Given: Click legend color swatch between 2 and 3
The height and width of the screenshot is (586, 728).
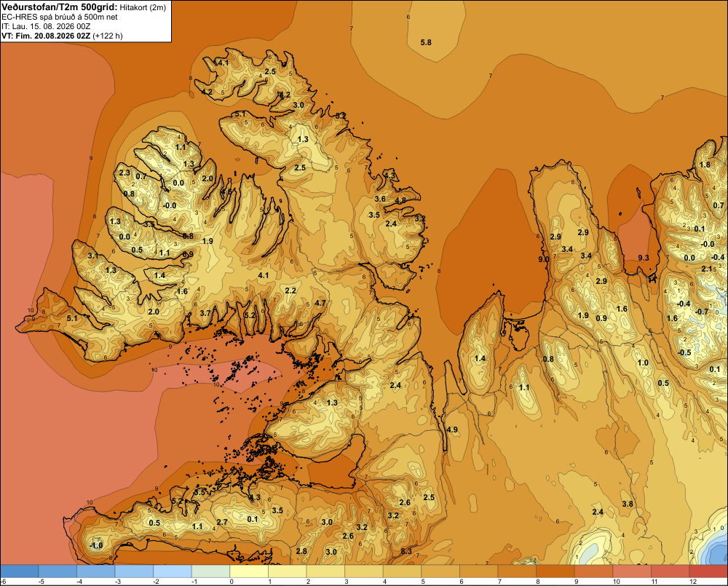Looking at the screenshot, I should coord(325,571).
